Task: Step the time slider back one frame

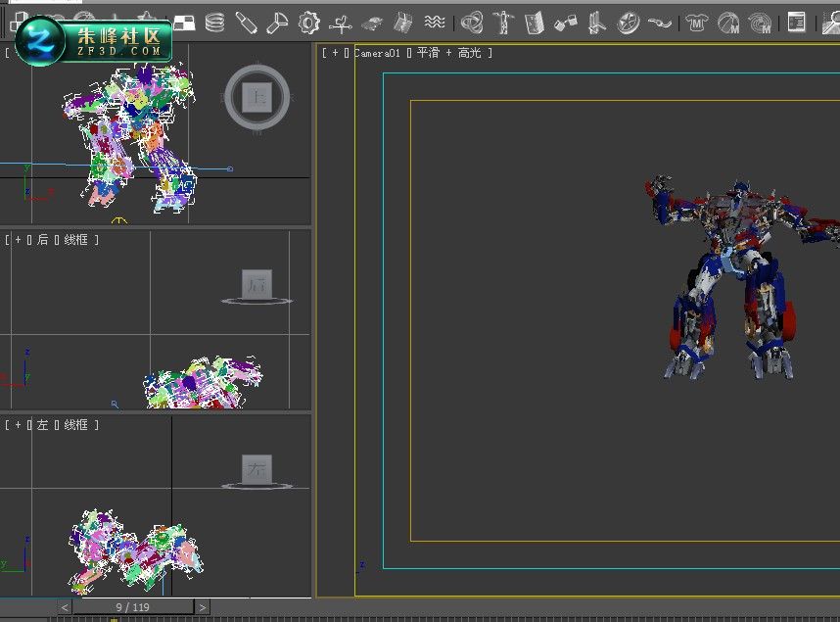Action: pos(65,607)
